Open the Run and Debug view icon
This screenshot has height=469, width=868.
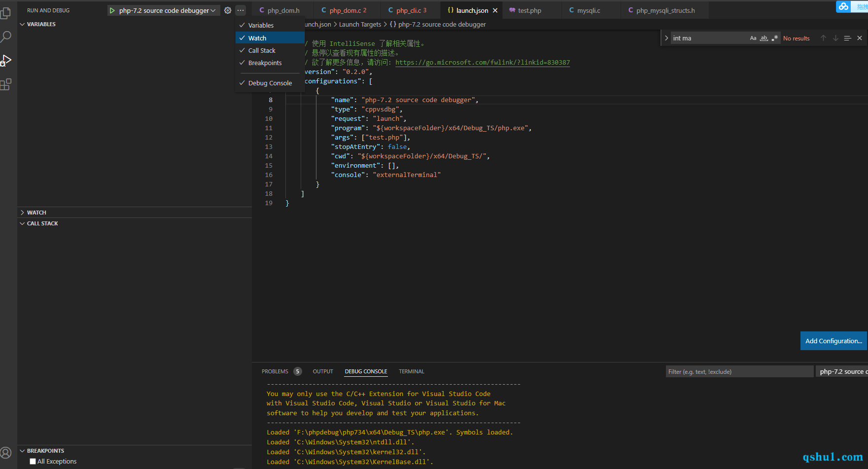[x=6, y=60]
